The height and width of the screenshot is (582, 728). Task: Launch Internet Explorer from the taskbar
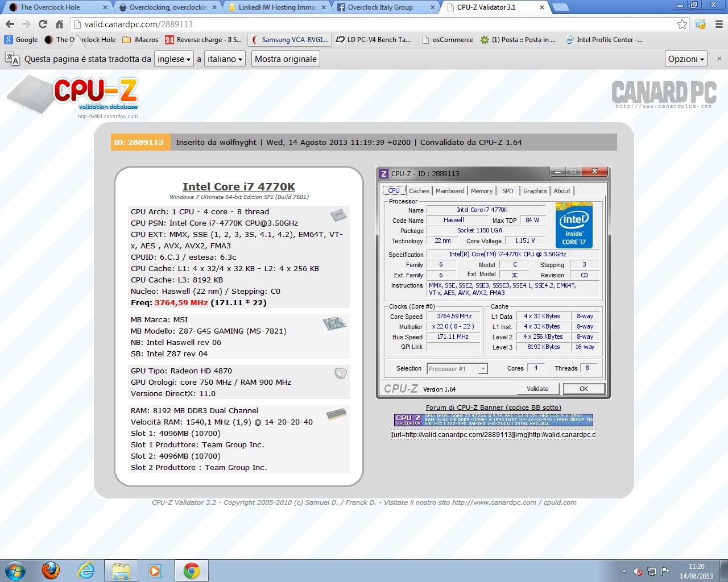pos(86,570)
